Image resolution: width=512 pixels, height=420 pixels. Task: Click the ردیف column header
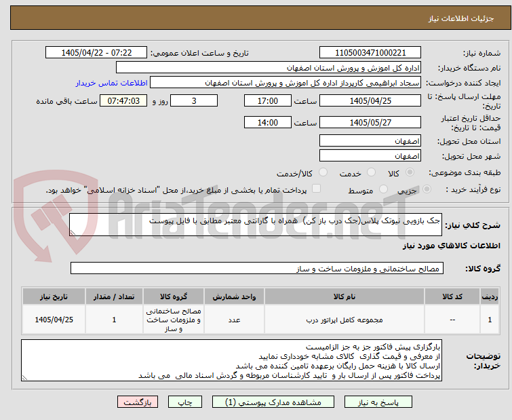pos(490,297)
